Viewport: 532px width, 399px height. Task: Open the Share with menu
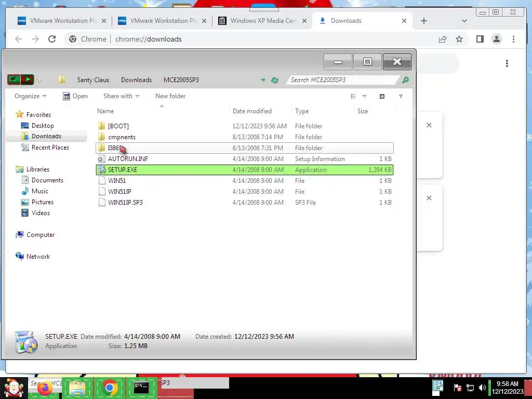tap(122, 96)
